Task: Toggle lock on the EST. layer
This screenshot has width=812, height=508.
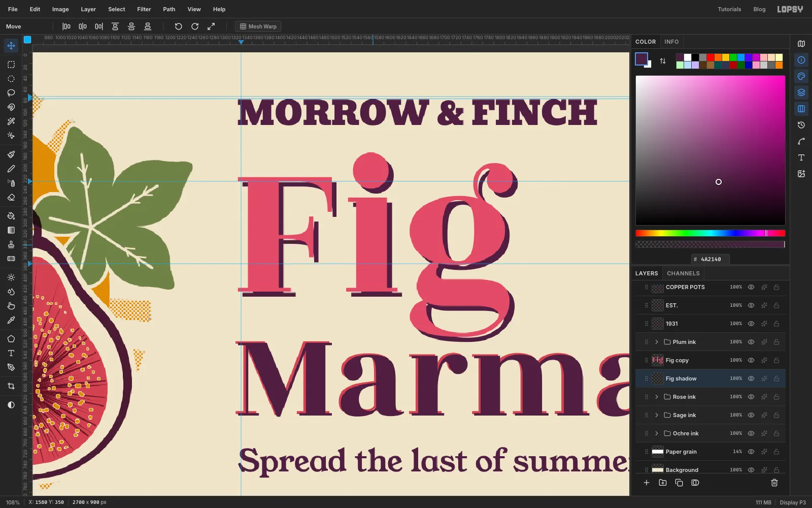Action: pos(776,305)
